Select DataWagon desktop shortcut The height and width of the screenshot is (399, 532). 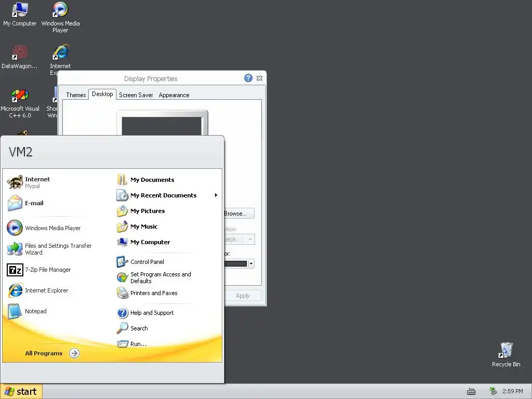pos(20,57)
